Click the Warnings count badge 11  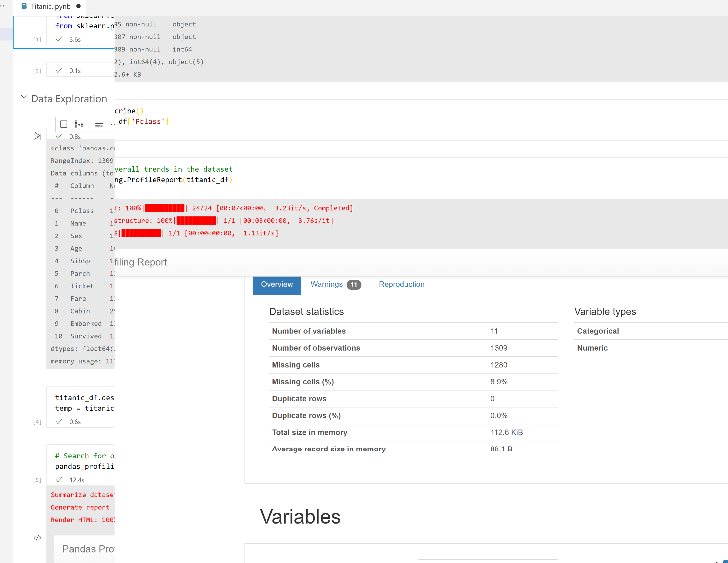(x=354, y=285)
